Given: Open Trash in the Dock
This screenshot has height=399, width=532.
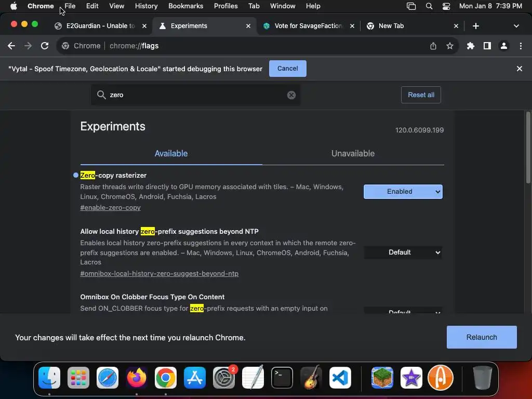Looking at the screenshot, I should [483, 378].
